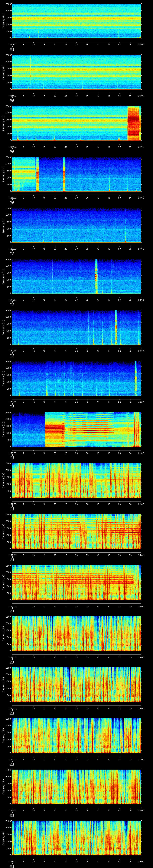This screenshot has width=153, height=868.
Task: Click the spectrogram panel starting at 1:22:00
Action: tap(76, 21)
